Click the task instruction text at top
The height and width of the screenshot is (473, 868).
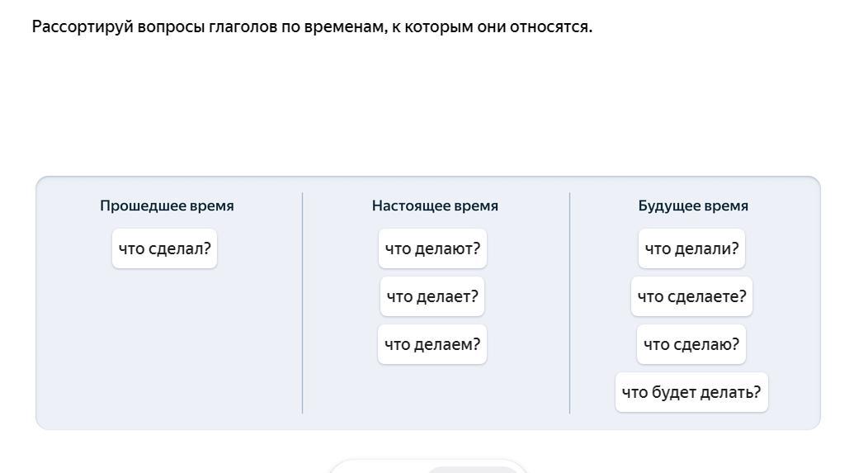click(312, 26)
